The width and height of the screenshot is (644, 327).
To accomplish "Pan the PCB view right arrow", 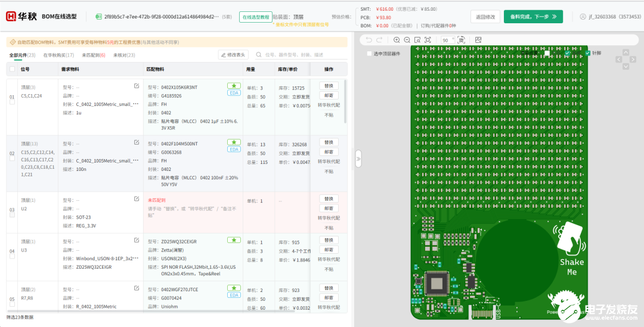I will coord(633,60).
